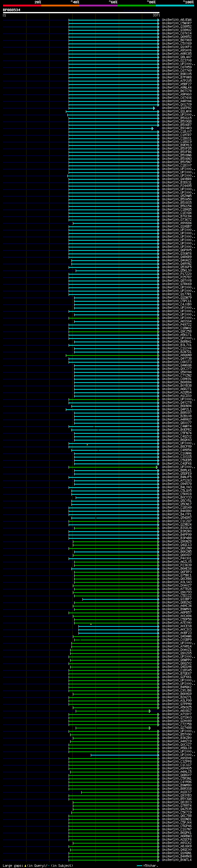197x868 pixels.
Task: Click the UniRef100_C6KST3 label
Action: [x=177, y=362]
